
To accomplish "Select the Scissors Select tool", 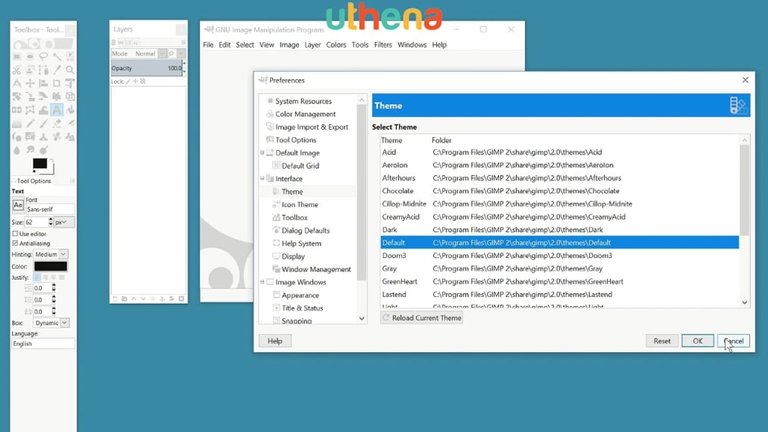I will click(16, 70).
